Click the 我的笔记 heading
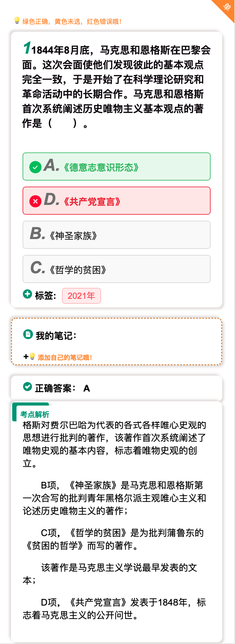Image resolution: width=235 pixels, height=644 pixels. 56,336
